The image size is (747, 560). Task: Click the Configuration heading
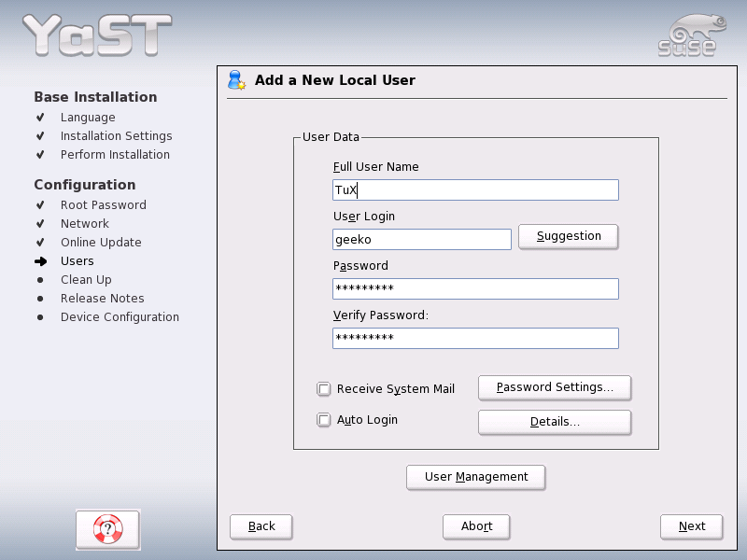click(85, 185)
